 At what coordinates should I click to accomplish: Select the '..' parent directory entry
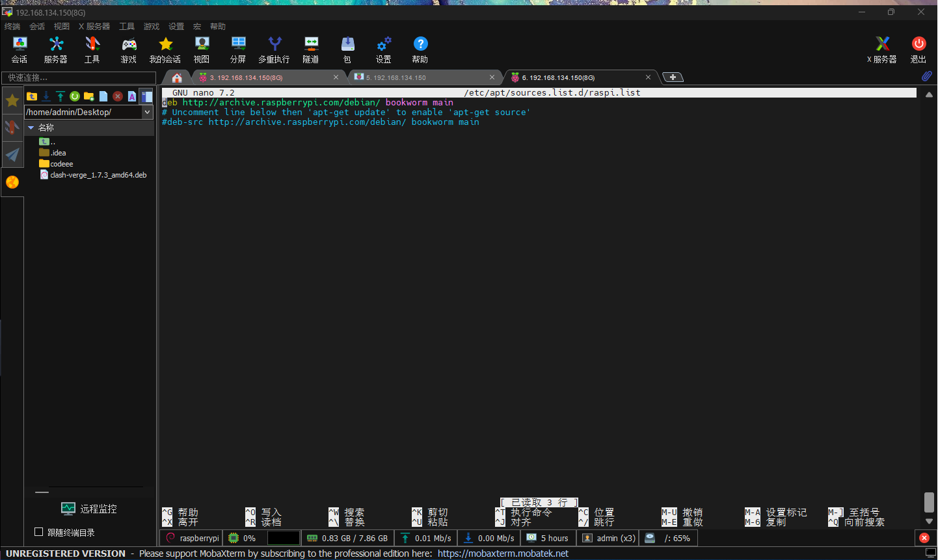coord(47,142)
